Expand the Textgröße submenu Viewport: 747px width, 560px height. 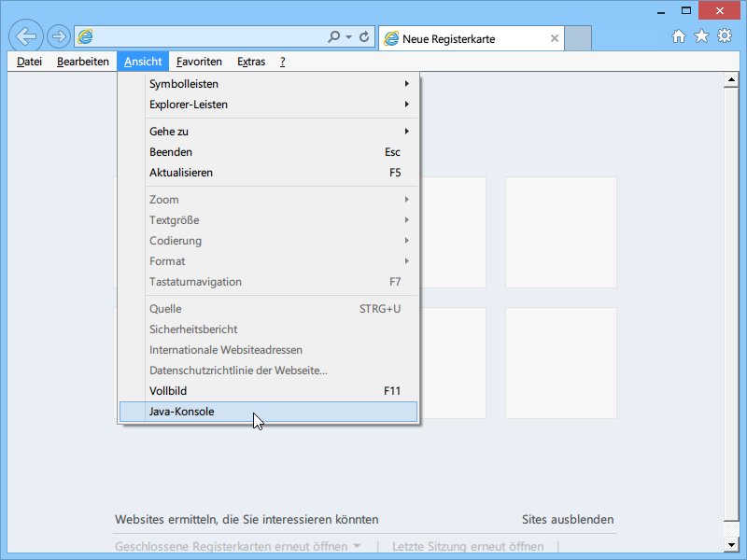point(268,220)
